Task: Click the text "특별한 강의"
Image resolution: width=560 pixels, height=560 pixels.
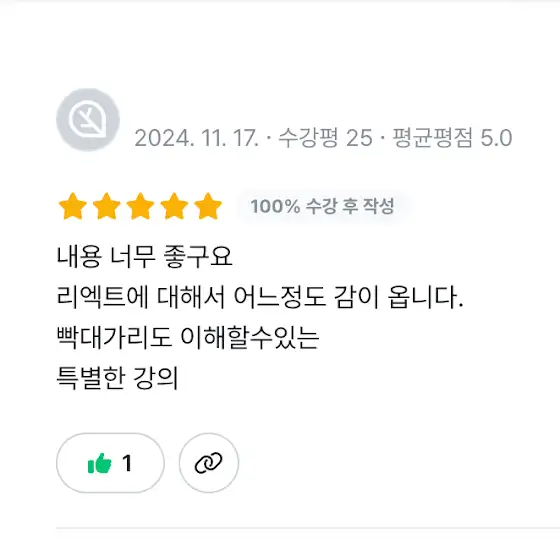Action: [x=117, y=378]
